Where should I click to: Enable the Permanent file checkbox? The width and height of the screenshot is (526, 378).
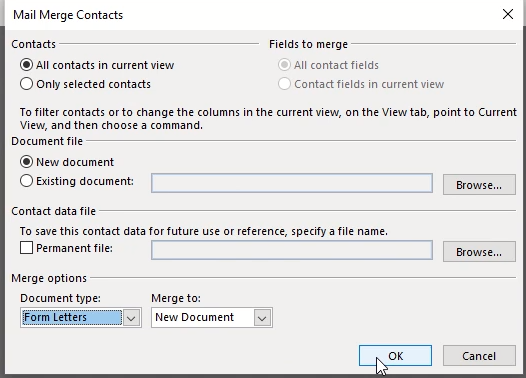[x=27, y=248]
